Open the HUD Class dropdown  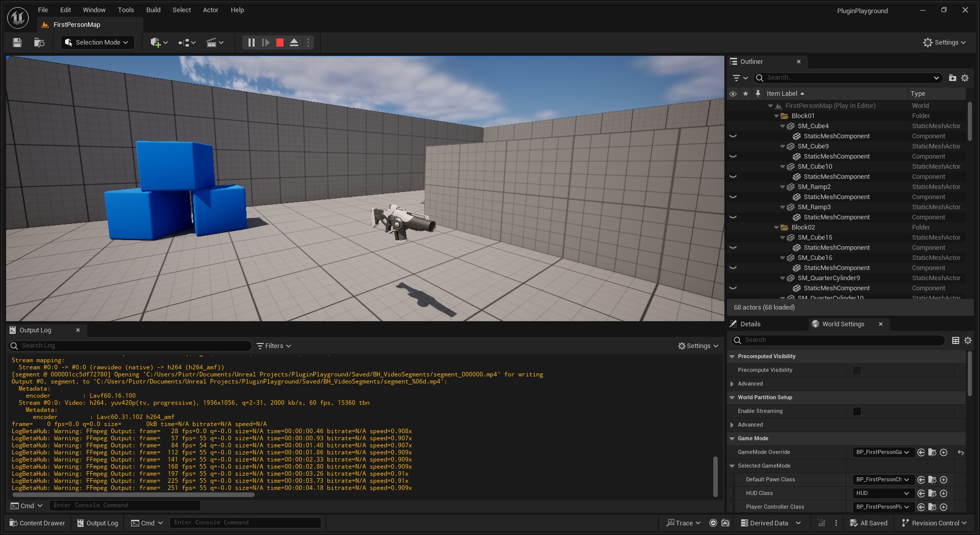(x=883, y=493)
